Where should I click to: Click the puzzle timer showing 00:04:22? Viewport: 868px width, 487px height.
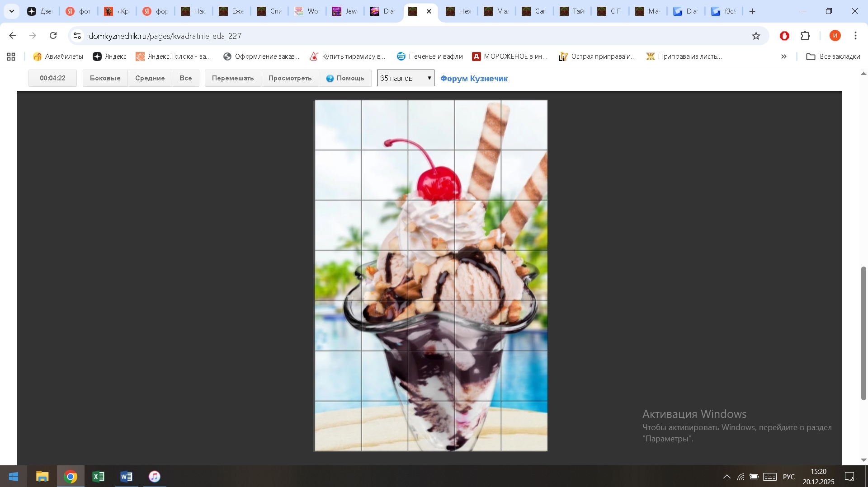coord(52,78)
